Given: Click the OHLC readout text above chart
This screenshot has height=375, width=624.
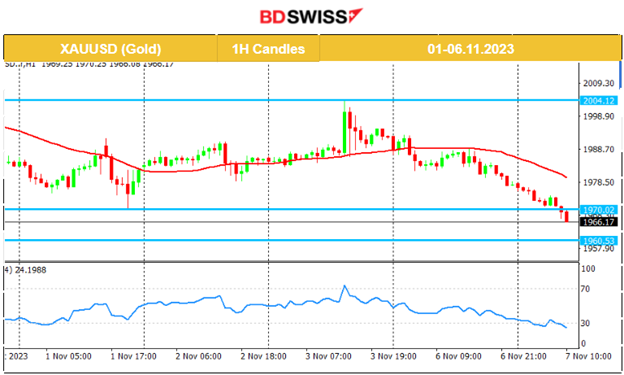Looking at the screenshot, I should tap(89, 64).
